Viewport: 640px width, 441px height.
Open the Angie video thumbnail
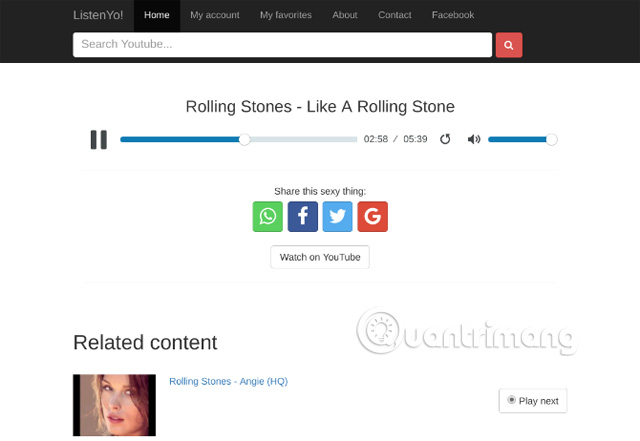[114, 405]
